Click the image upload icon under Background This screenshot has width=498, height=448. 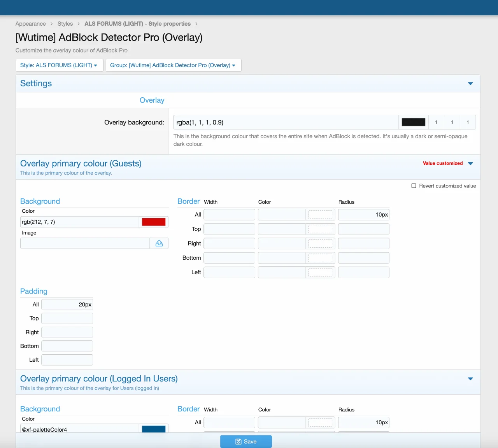pyautogui.click(x=159, y=243)
